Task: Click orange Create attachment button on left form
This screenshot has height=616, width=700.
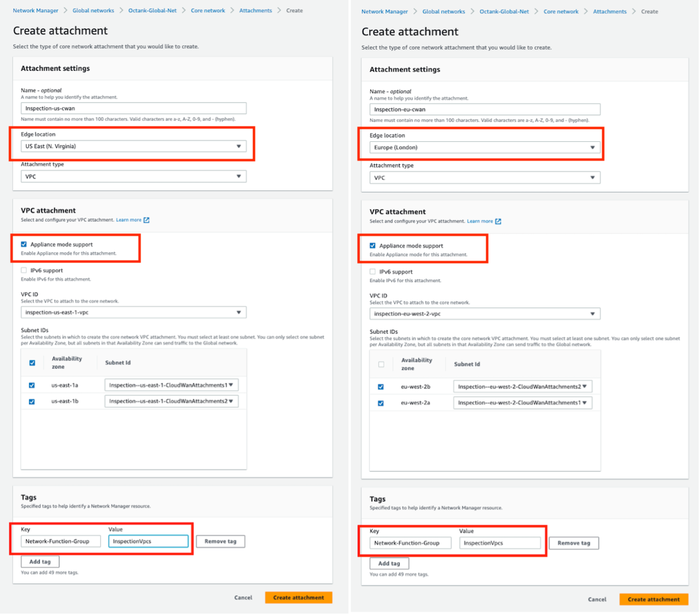Action: [298, 597]
